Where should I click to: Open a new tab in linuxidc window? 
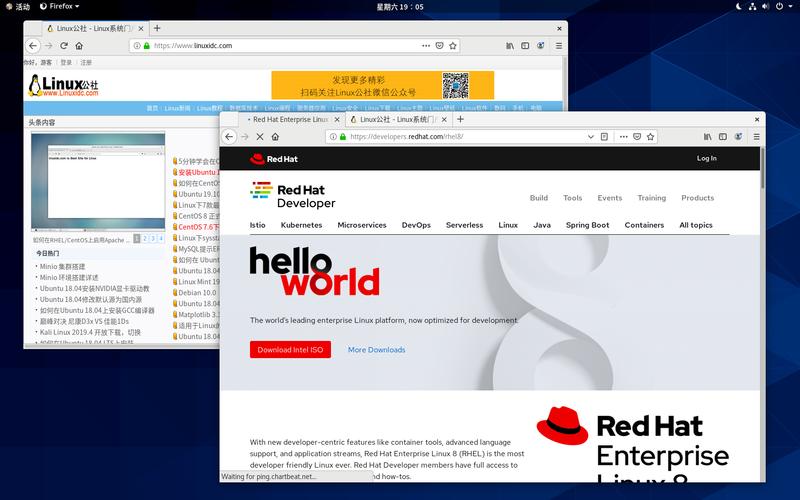point(157,28)
